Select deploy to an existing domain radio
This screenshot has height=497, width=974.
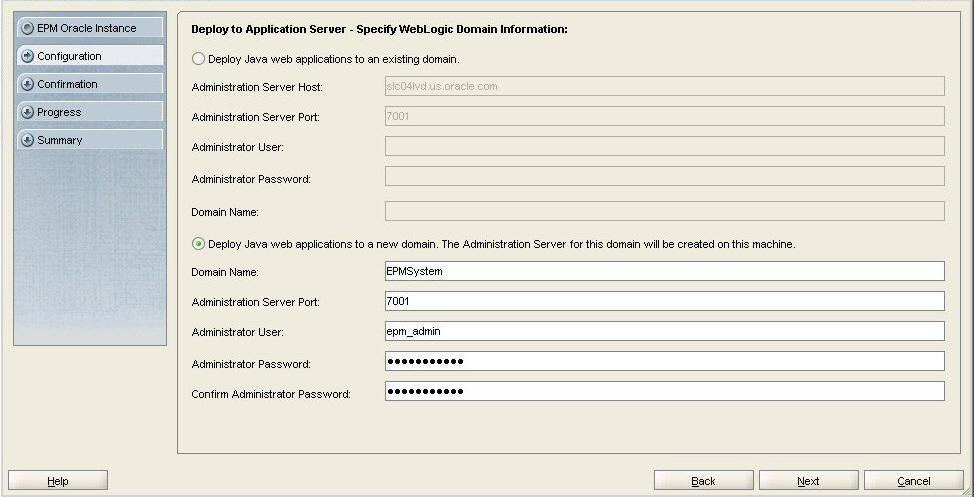tap(198, 59)
